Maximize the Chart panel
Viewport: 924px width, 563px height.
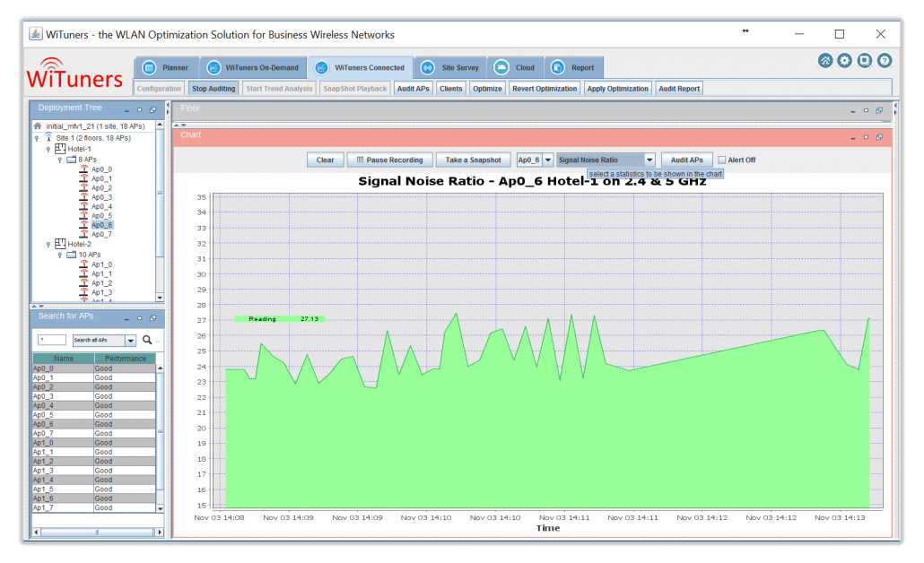tap(867, 137)
